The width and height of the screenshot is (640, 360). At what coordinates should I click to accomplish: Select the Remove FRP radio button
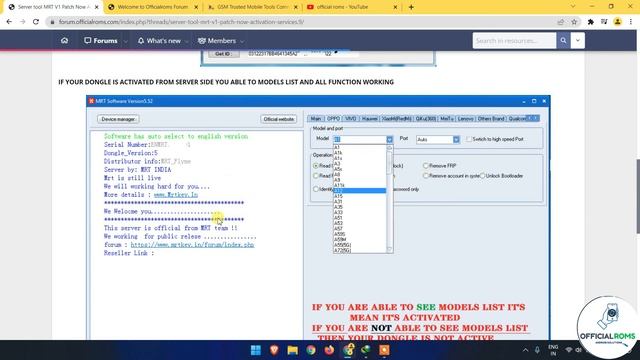coord(426,166)
